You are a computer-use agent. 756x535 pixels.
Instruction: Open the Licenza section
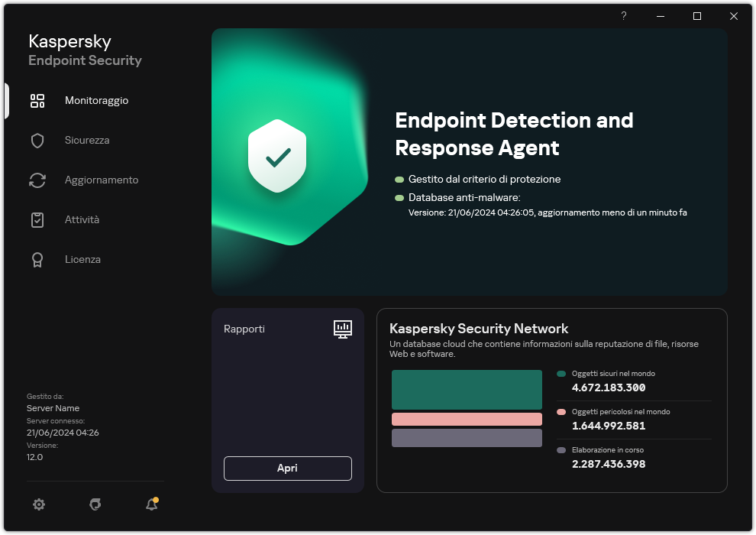82,260
